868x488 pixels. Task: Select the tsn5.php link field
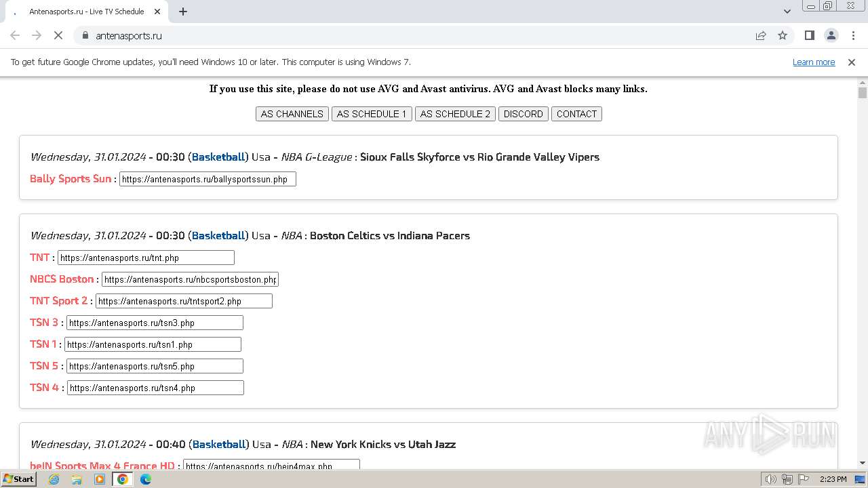pyautogui.click(x=155, y=366)
